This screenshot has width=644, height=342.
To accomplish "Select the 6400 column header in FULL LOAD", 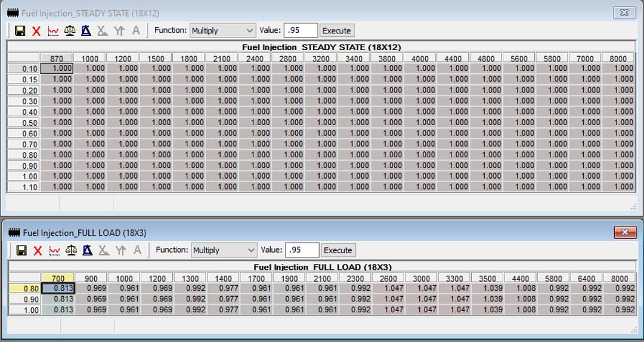I will 587,278.
